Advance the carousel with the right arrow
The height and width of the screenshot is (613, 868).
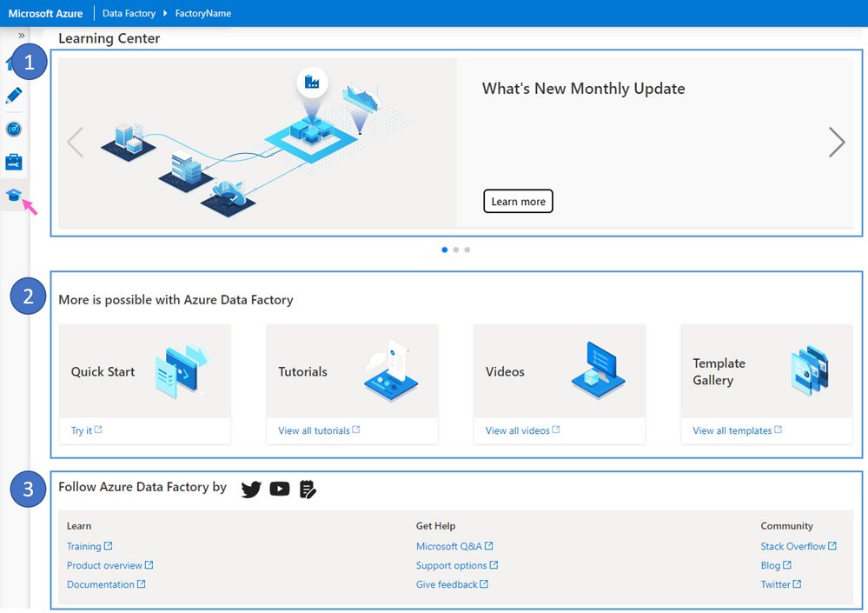pos(837,142)
